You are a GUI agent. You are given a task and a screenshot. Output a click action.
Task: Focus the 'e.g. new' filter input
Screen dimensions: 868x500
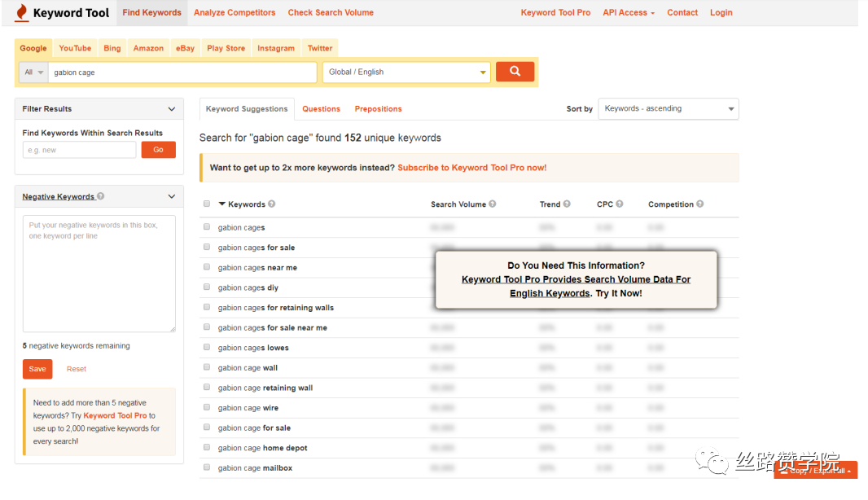coord(79,150)
